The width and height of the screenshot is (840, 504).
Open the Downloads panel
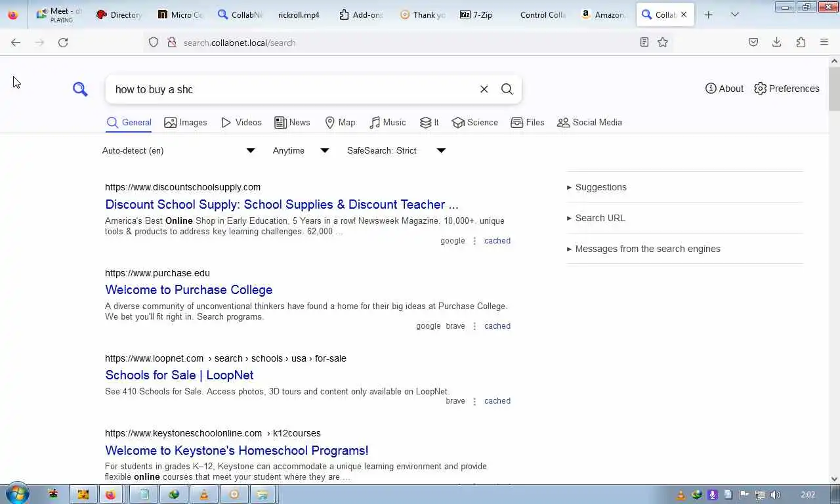pos(777,42)
